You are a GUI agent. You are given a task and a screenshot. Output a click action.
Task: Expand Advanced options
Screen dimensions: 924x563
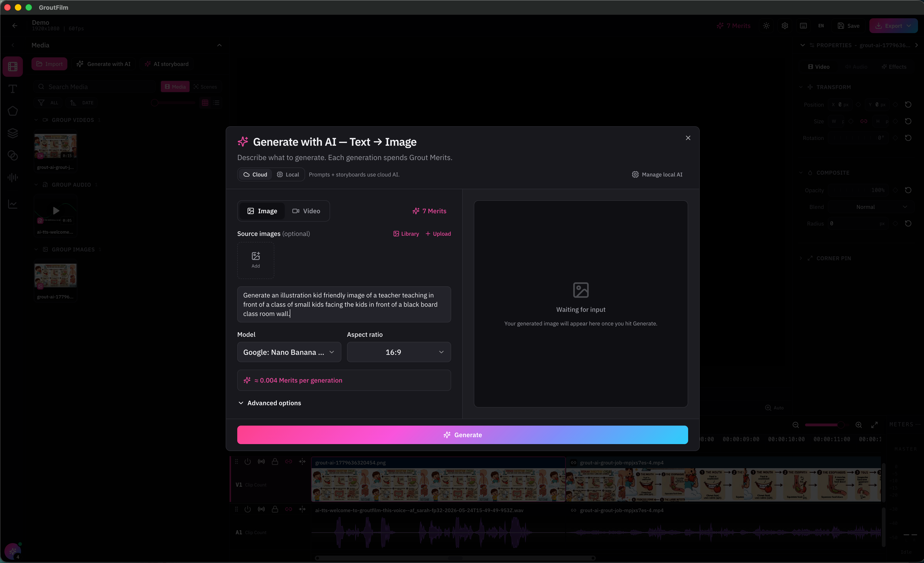[x=270, y=403]
